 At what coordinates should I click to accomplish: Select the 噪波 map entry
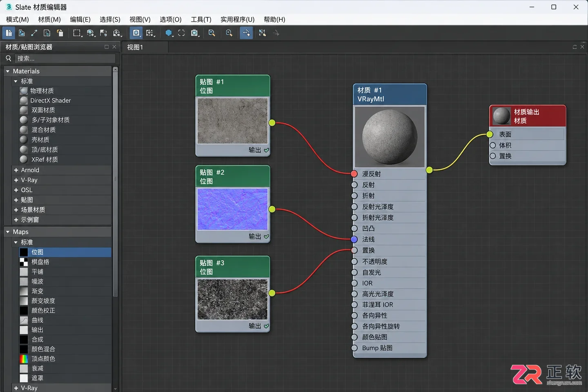65,281
